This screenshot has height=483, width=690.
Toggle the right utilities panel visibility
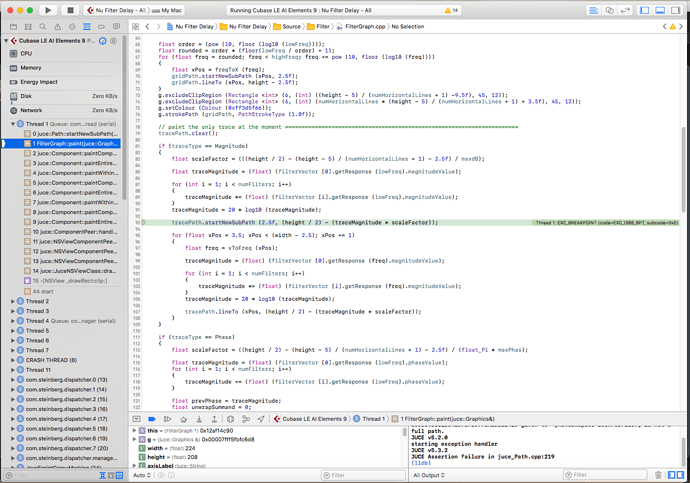(x=675, y=10)
